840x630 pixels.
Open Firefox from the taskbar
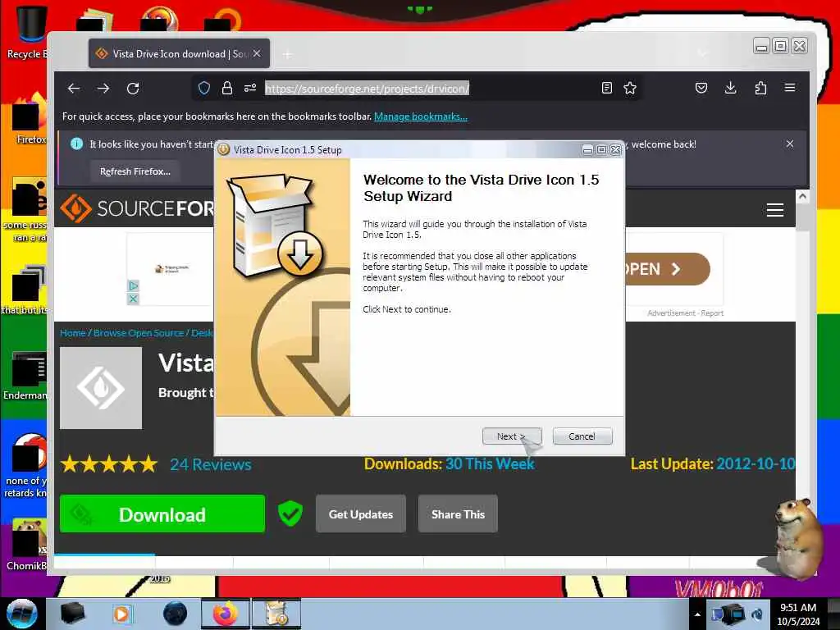click(x=226, y=614)
